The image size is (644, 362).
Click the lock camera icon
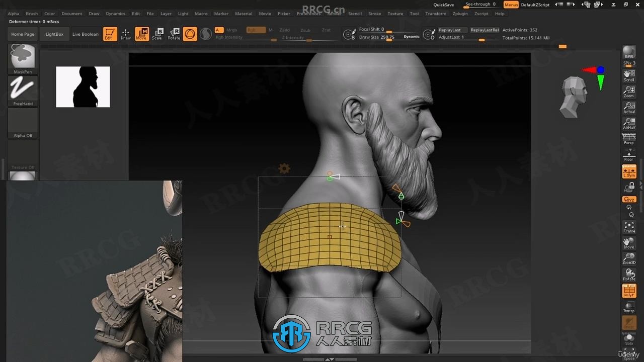click(x=629, y=187)
